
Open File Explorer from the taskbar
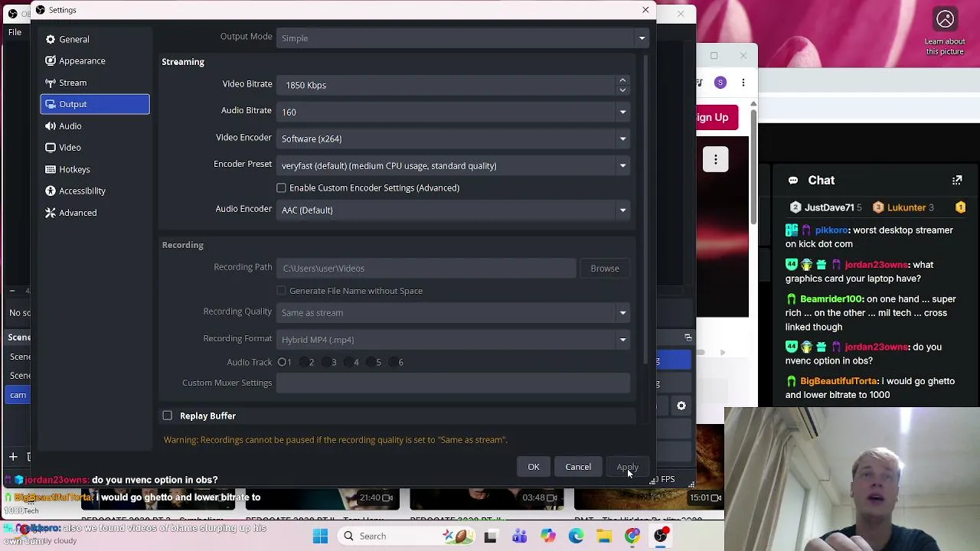tap(604, 536)
